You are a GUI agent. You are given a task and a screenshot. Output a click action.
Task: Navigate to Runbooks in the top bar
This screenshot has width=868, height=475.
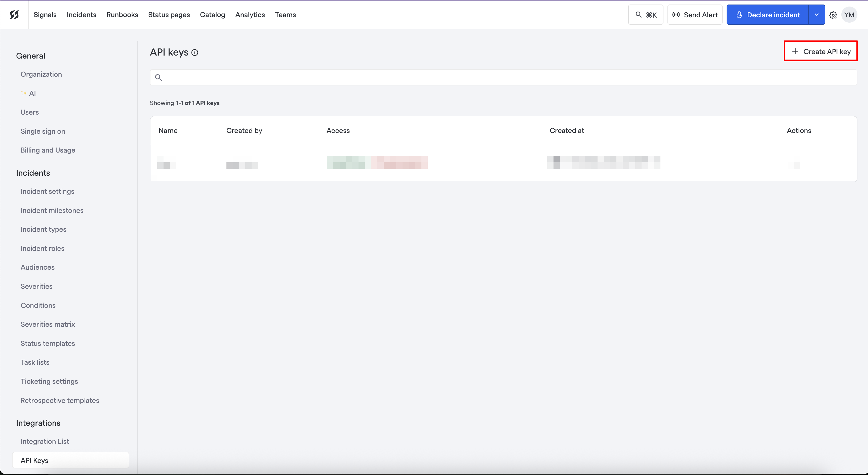(122, 15)
